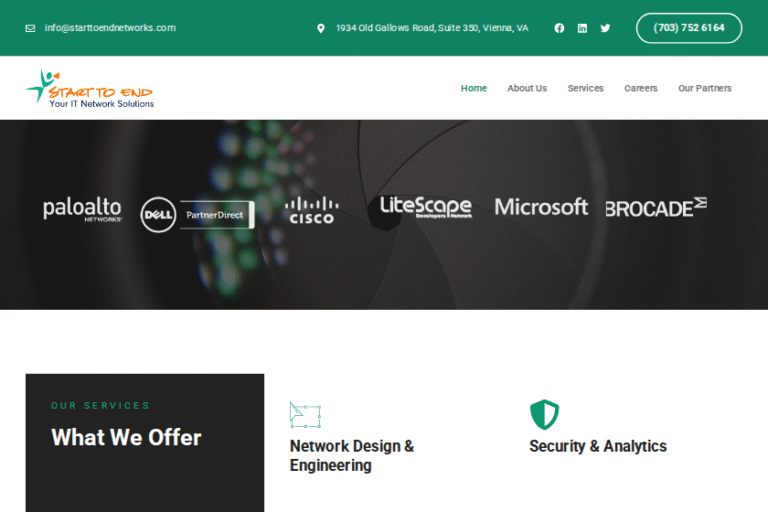This screenshot has width=768, height=512.
Task: Click the map pin location icon
Action: click(321, 28)
